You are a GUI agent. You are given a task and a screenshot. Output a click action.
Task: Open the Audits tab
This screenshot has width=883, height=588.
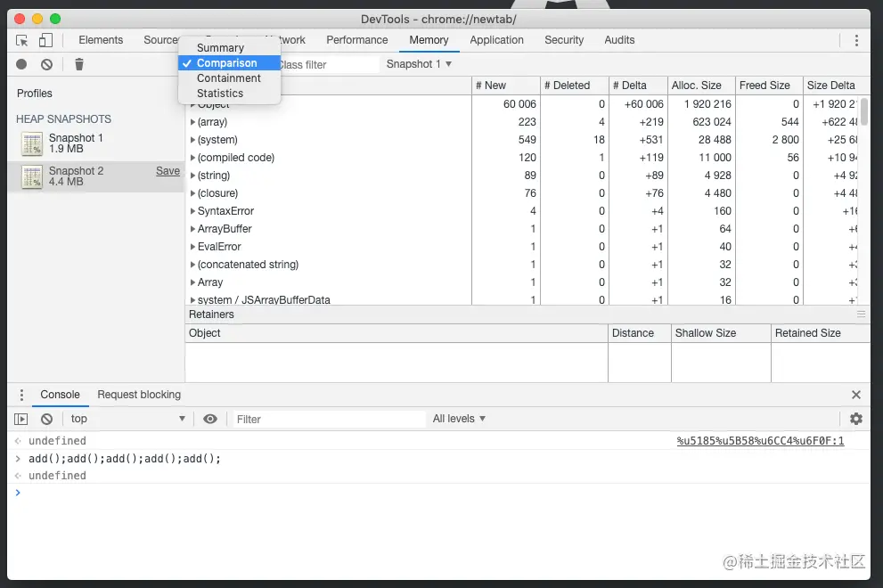(619, 40)
